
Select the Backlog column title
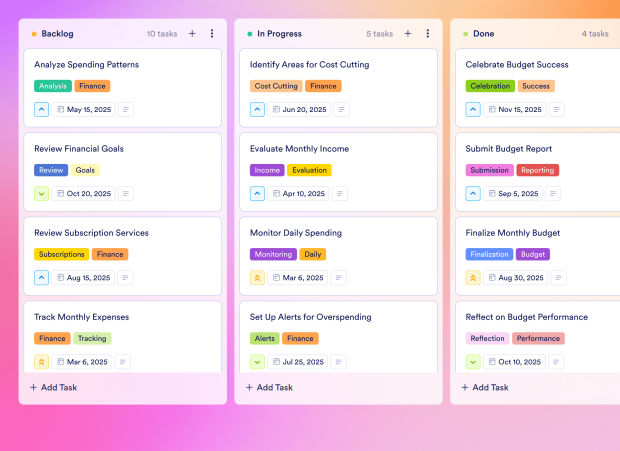click(57, 33)
